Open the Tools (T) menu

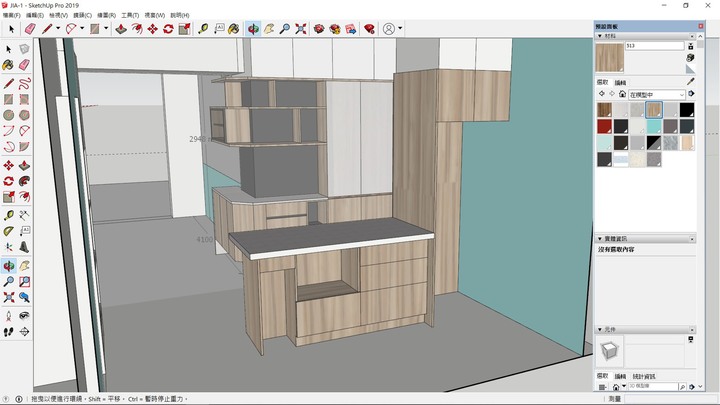click(x=130, y=15)
